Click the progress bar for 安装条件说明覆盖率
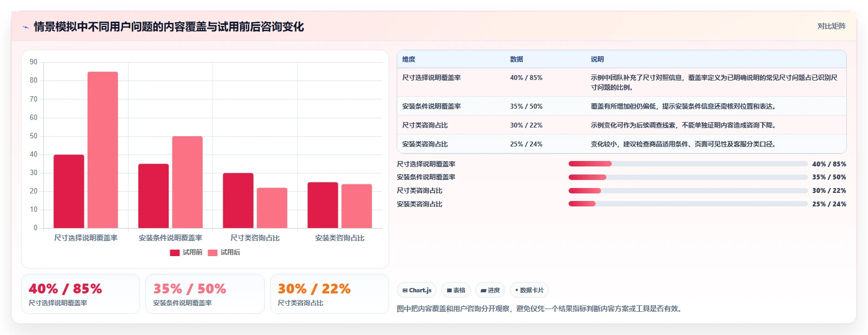This screenshot has height=335, width=868. [688, 177]
